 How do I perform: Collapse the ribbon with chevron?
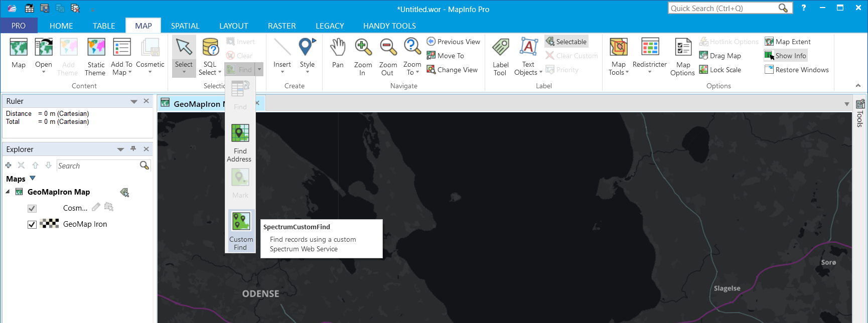click(858, 85)
